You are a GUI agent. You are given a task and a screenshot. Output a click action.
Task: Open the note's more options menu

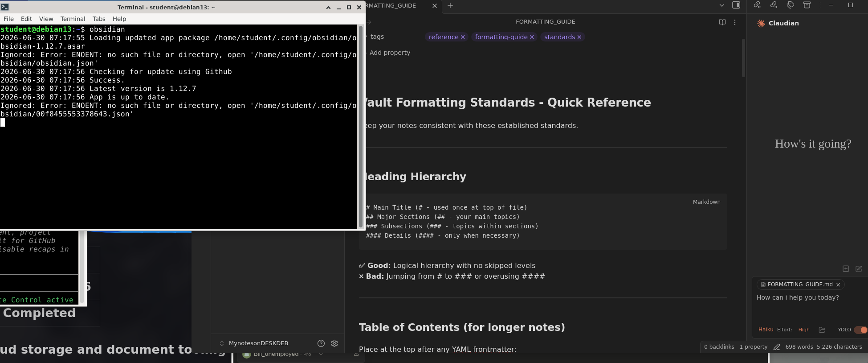(735, 22)
